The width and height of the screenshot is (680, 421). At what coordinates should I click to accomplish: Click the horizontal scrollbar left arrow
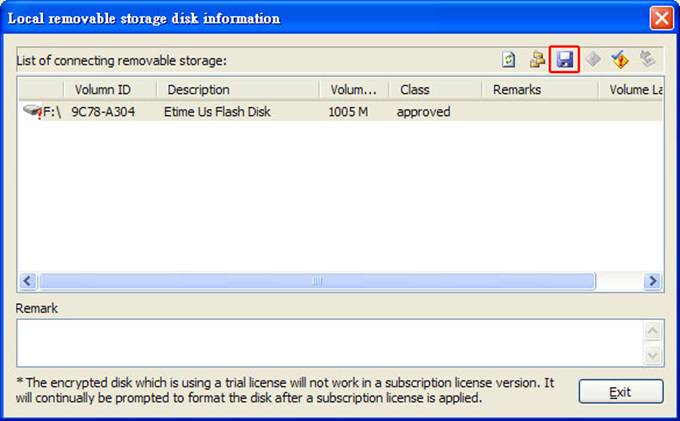click(x=28, y=281)
